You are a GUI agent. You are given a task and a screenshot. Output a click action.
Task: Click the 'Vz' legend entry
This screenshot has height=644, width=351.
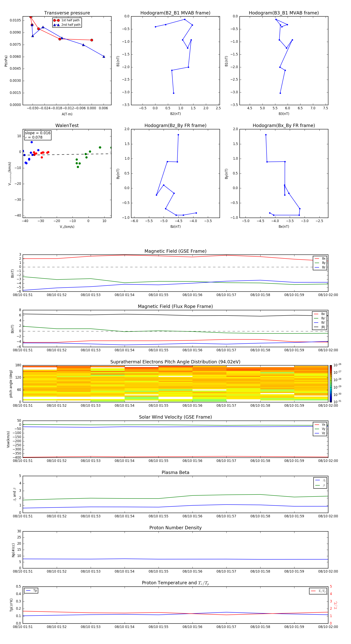point(320,433)
